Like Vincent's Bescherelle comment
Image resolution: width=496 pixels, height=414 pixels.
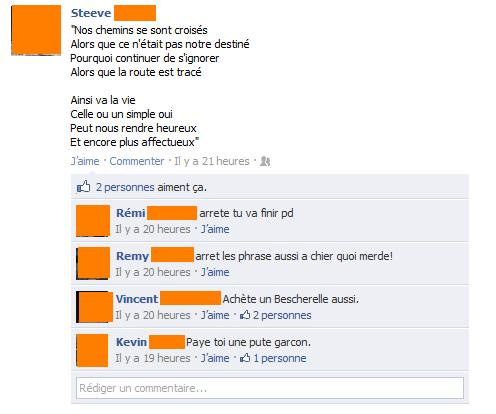[215, 315]
